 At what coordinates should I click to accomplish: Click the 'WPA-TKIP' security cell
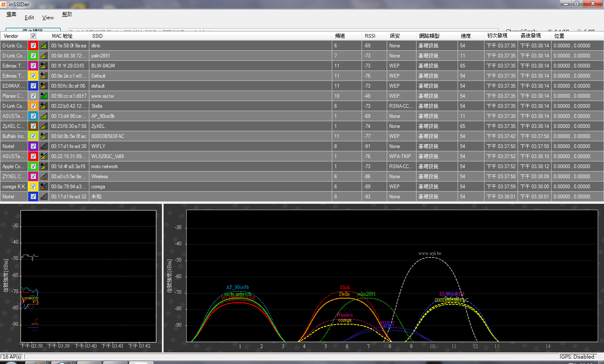(401, 156)
